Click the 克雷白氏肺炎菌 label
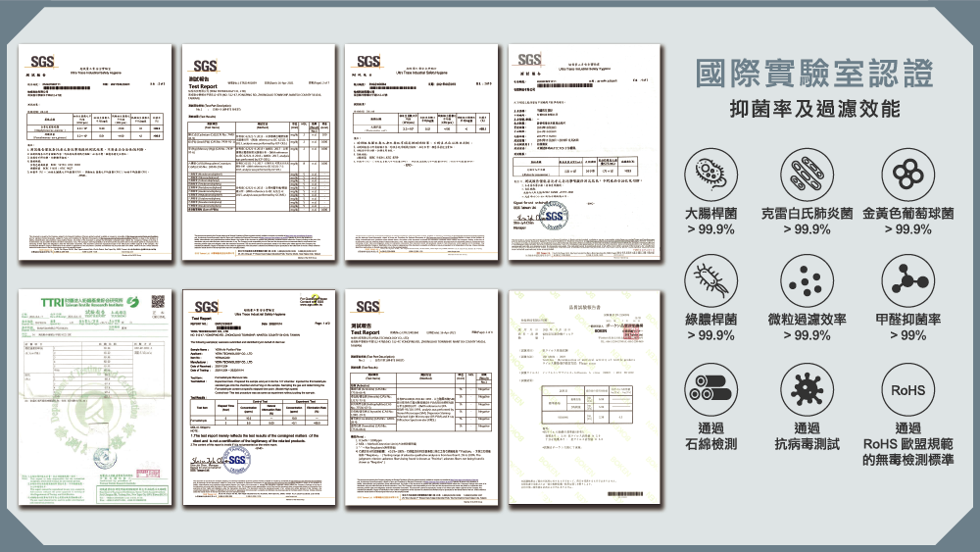The height and width of the screenshot is (552, 980). click(x=807, y=213)
